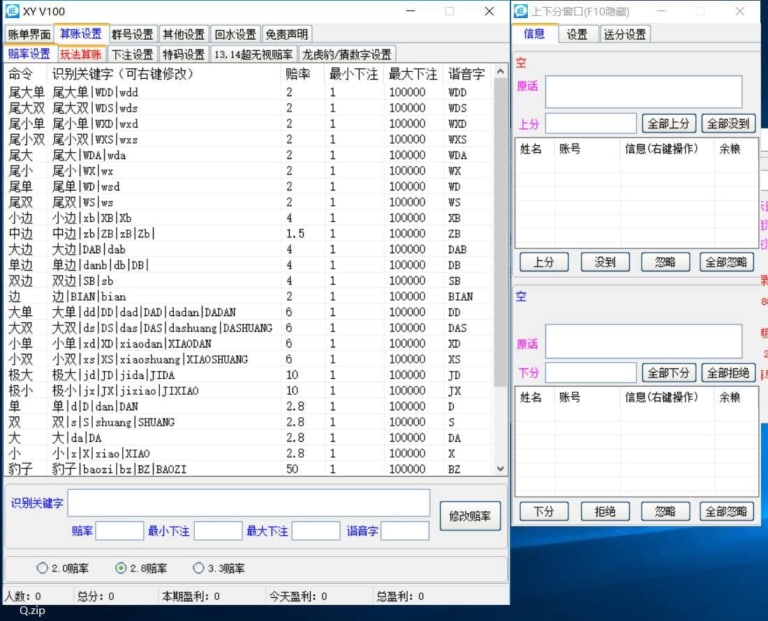
Task: Click the 最大下注 column header
Action: 412,74
